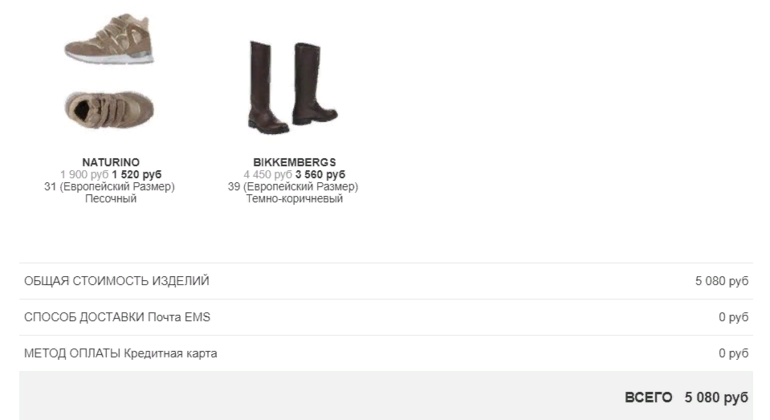770x420 pixels.
Task: Click the size 39 European size text
Action: pyautogui.click(x=293, y=187)
